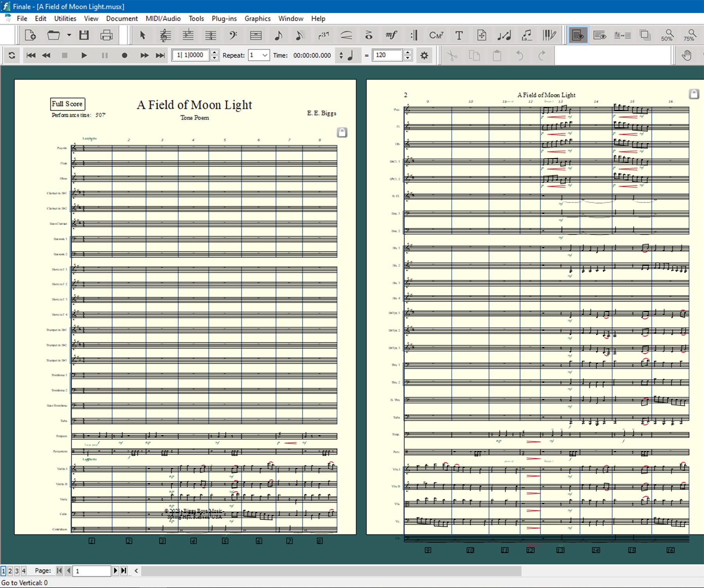The width and height of the screenshot is (704, 588).
Task: Open the Plug-ins menu
Action: point(224,18)
